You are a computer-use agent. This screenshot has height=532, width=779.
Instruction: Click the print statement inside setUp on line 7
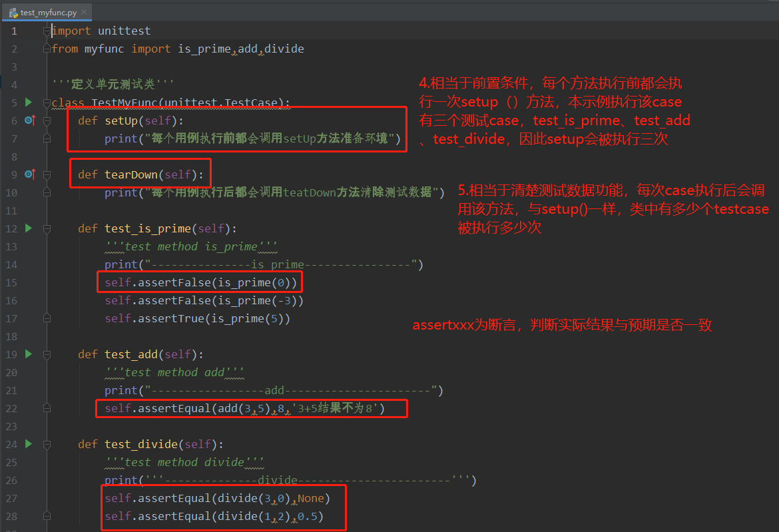pos(252,138)
